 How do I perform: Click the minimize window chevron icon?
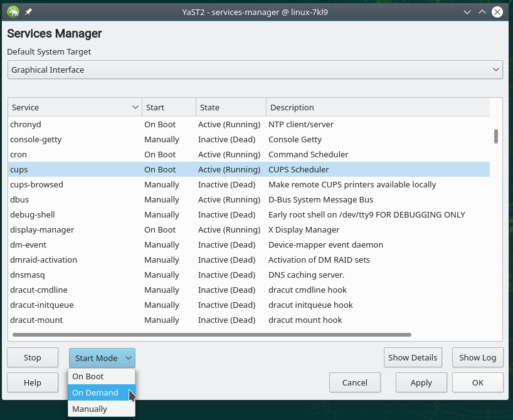click(467, 12)
